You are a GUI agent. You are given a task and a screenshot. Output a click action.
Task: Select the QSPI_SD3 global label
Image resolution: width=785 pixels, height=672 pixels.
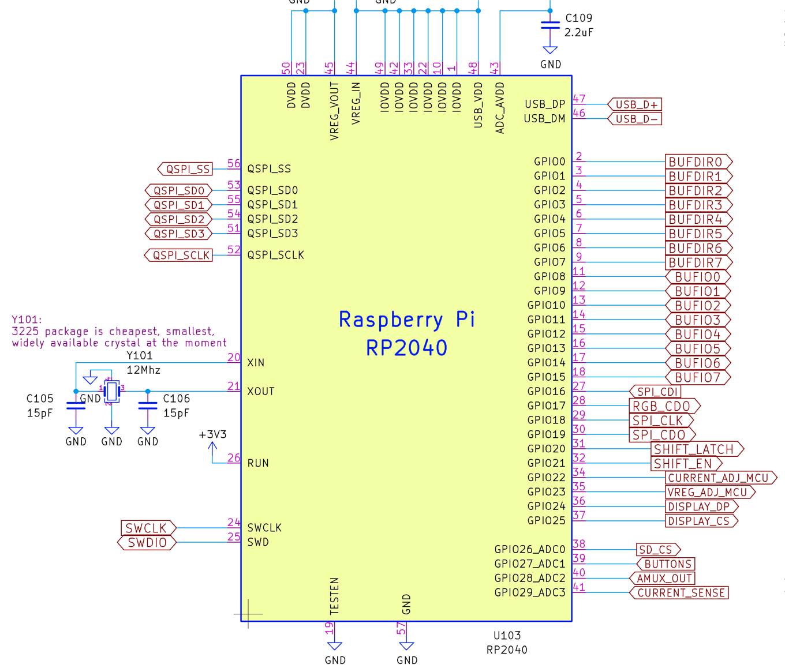pyautogui.click(x=178, y=234)
